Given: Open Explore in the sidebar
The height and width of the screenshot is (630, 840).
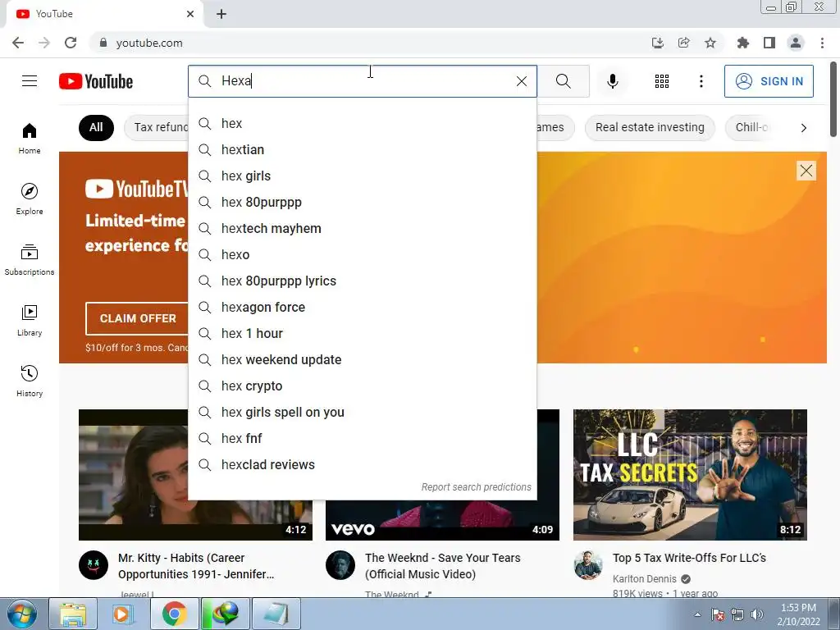Looking at the screenshot, I should (x=30, y=199).
